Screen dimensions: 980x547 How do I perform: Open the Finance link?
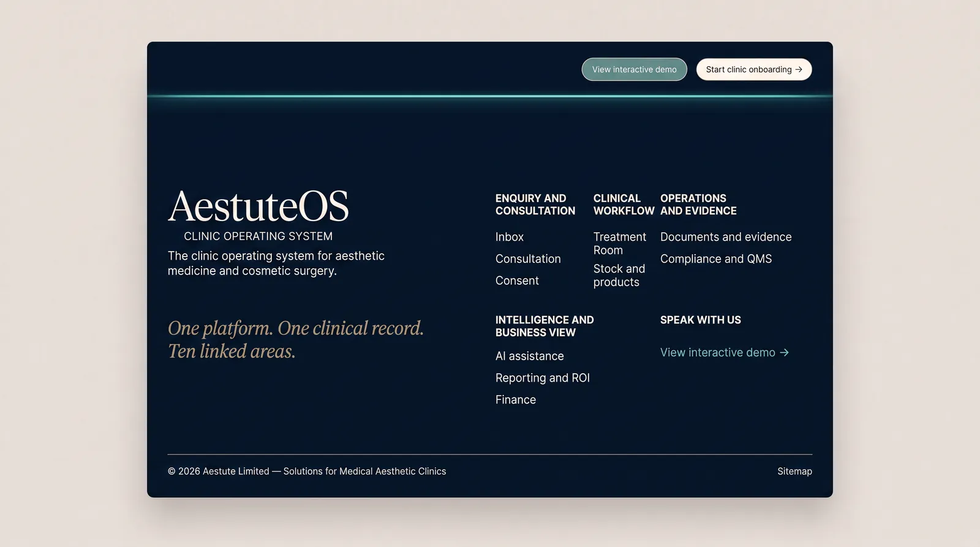tap(516, 399)
